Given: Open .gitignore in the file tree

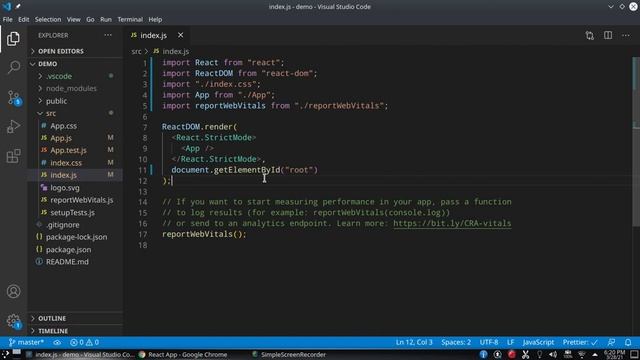Looking at the screenshot, I should point(76,224).
